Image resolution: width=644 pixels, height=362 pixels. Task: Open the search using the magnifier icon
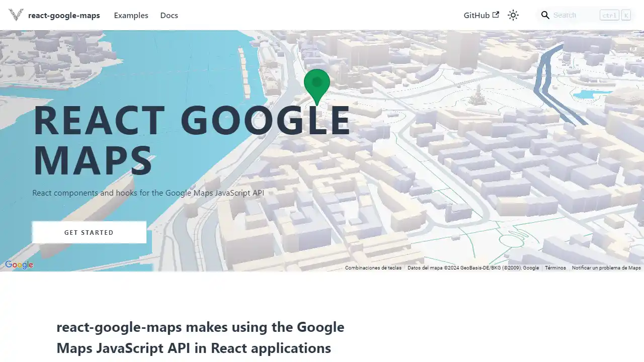tap(545, 15)
